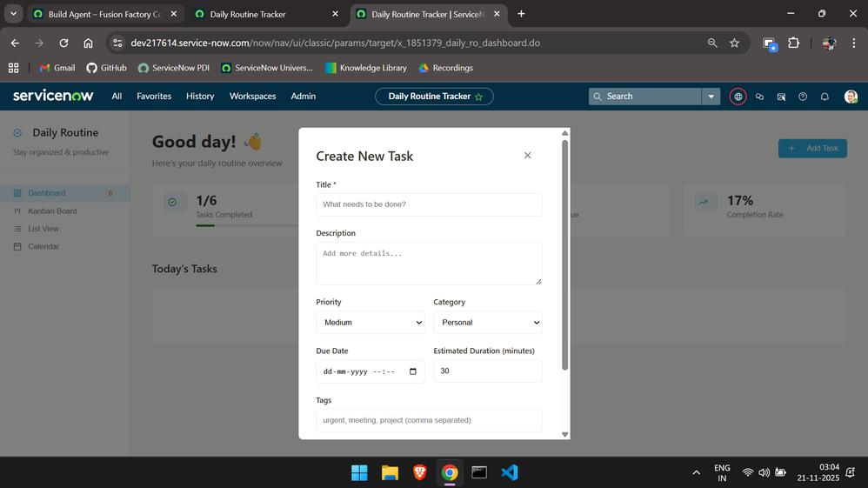Expand the Category dropdown set to Personal
Viewport: 868px width, 488px height.
488,323
